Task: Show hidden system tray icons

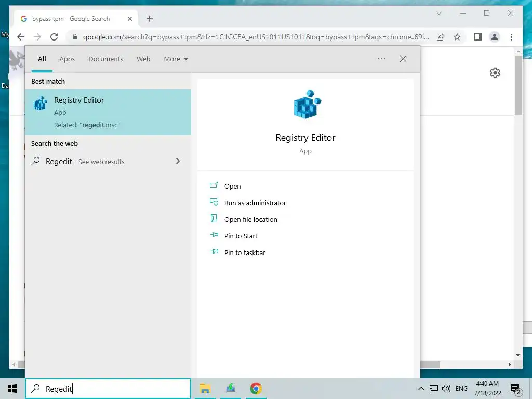Action: pos(421,389)
